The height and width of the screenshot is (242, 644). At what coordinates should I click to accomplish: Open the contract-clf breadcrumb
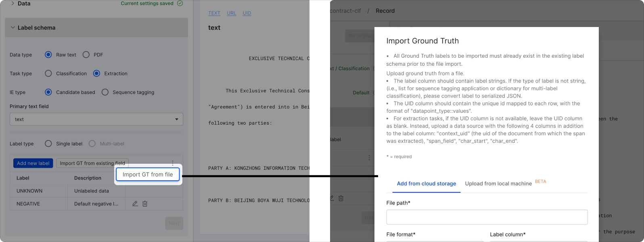pyautogui.click(x=345, y=11)
